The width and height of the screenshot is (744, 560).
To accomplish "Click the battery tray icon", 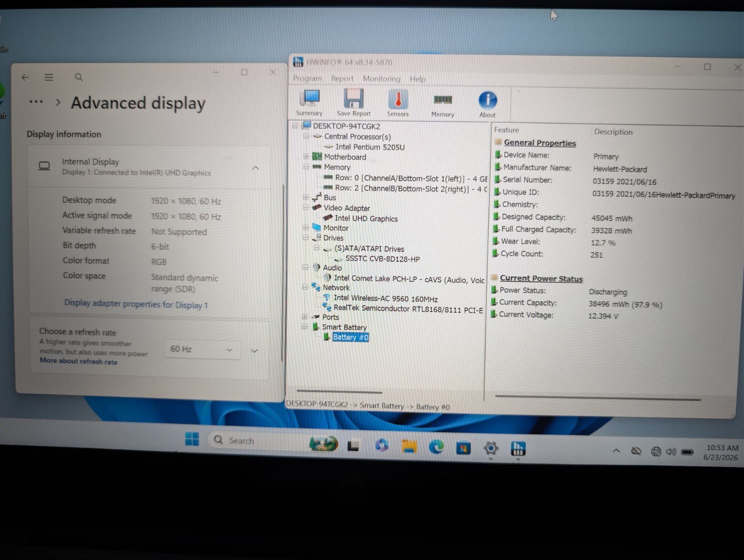I will [x=687, y=452].
